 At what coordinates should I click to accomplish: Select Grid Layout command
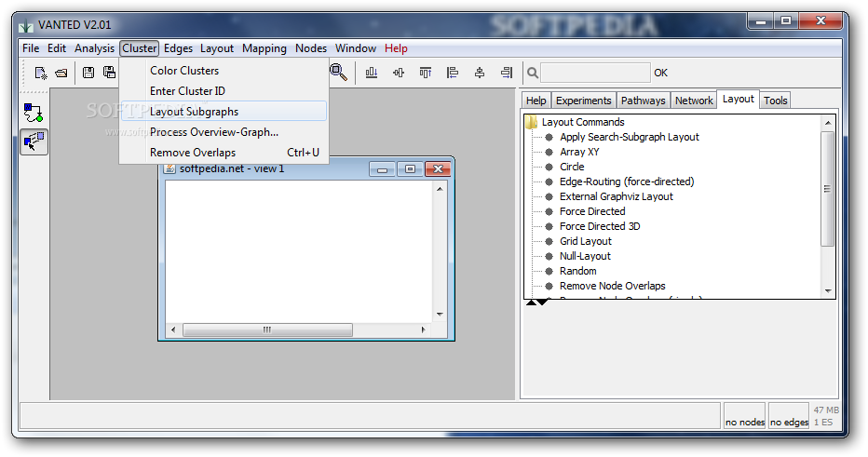586,242
